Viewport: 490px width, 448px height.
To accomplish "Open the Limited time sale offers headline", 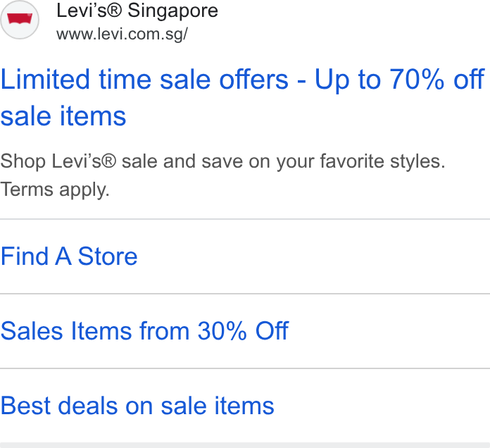I will (x=242, y=97).
